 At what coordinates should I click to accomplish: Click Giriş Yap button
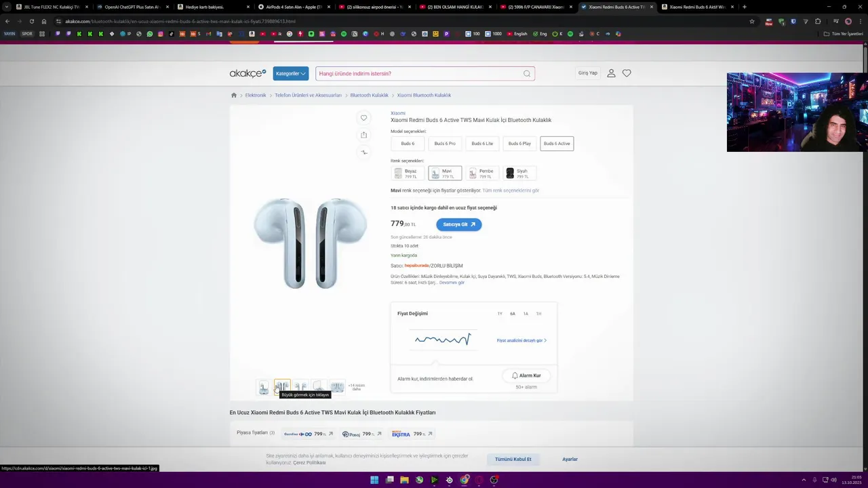click(588, 73)
